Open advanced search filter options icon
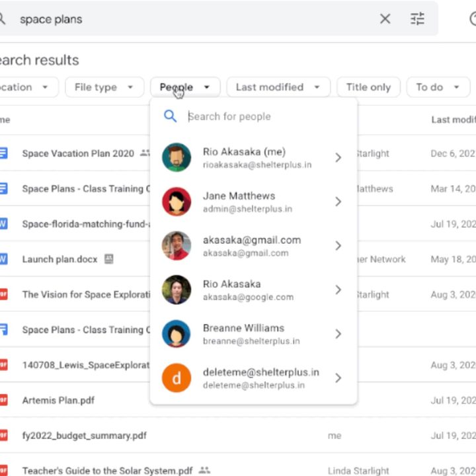The height and width of the screenshot is (476, 476). [x=417, y=19]
